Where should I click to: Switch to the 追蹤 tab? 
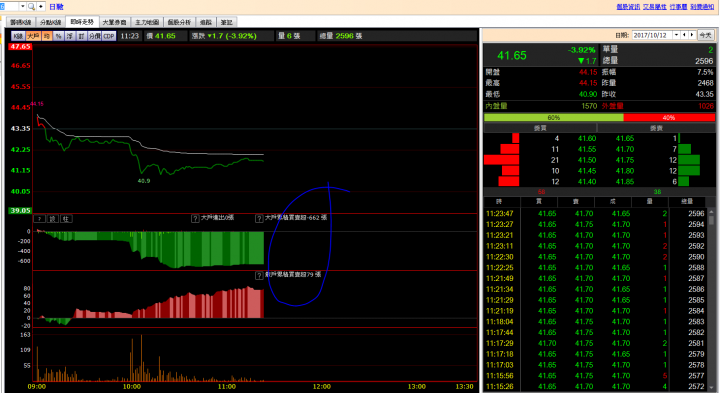(x=206, y=22)
